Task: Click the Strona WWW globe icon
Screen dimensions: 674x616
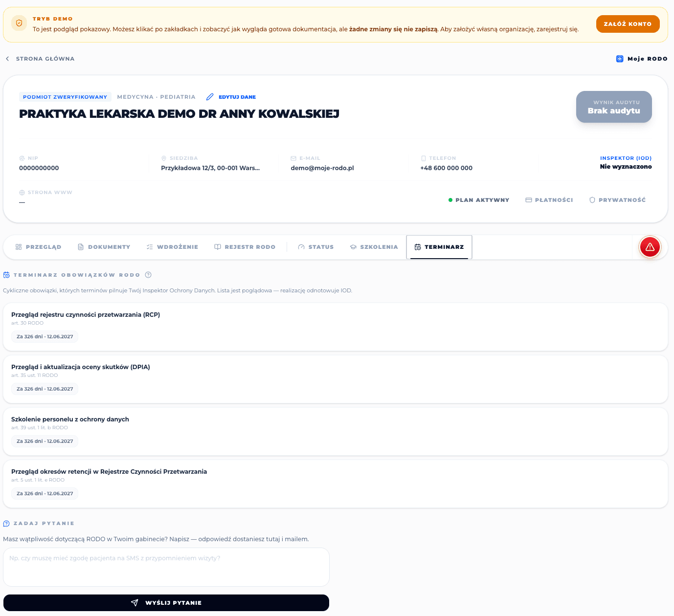Action: pos(22,193)
